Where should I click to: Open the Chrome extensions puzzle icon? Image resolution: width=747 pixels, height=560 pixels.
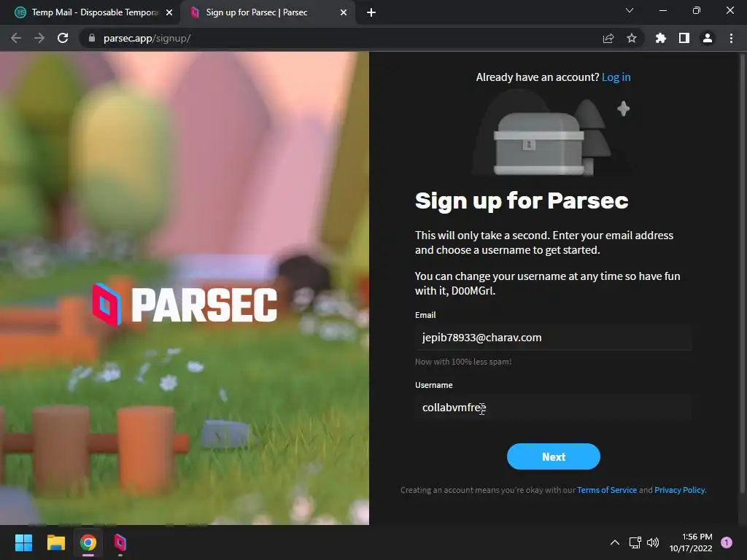coord(661,38)
